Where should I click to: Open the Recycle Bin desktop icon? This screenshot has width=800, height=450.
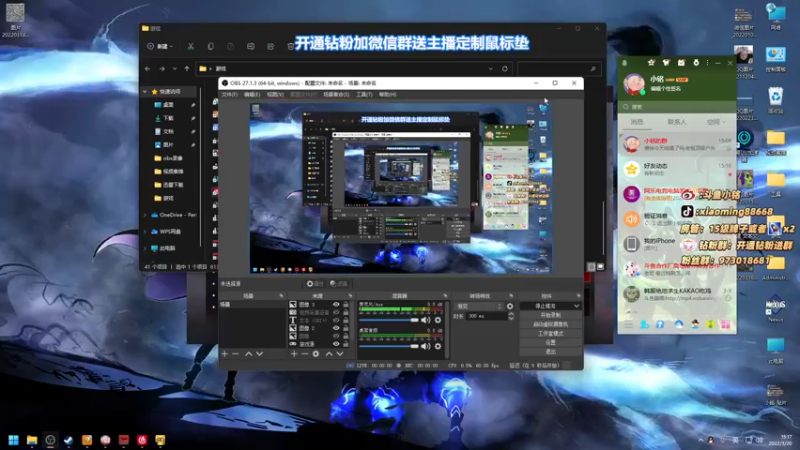click(x=775, y=100)
